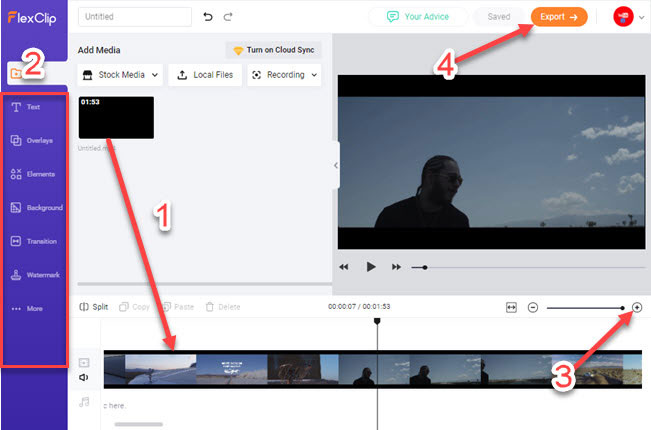Open the Media folder tab in sidebar

click(x=16, y=73)
